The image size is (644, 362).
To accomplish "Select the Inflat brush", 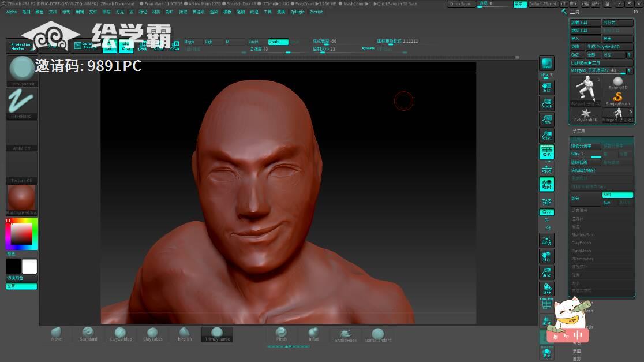I will tap(313, 334).
